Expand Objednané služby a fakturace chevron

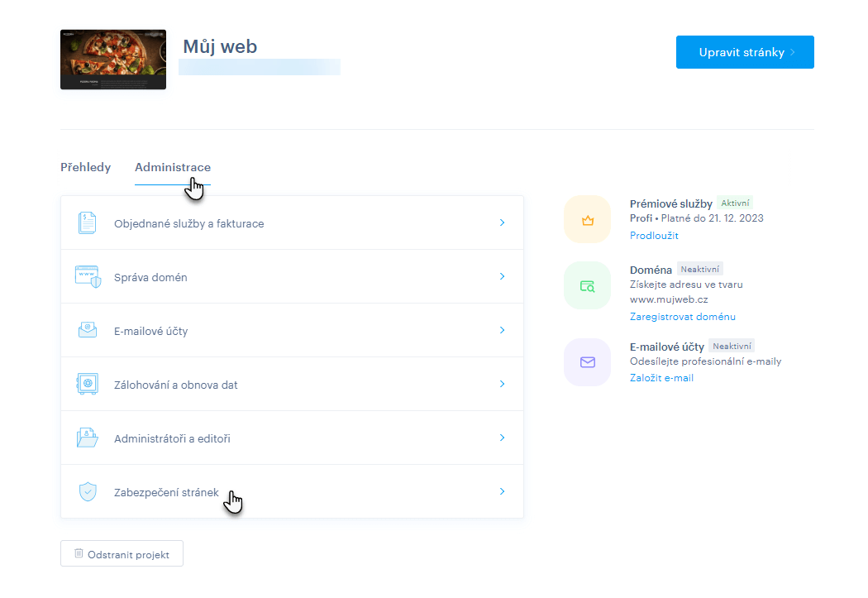[502, 223]
